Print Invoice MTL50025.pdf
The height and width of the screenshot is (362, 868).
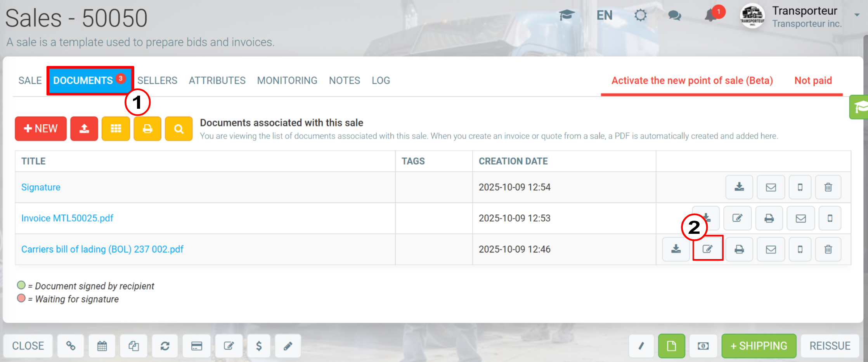[769, 218]
